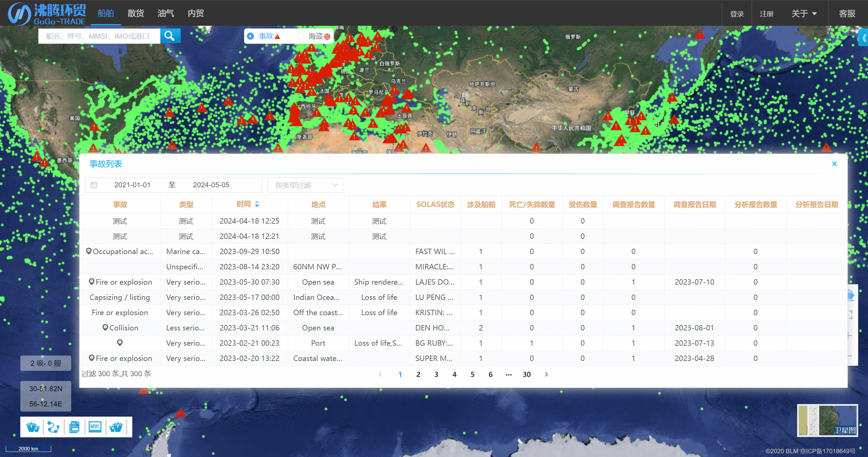This screenshot has height=457, width=868.
Task: Go to the previous page with the left chevron
Action: coord(380,374)
